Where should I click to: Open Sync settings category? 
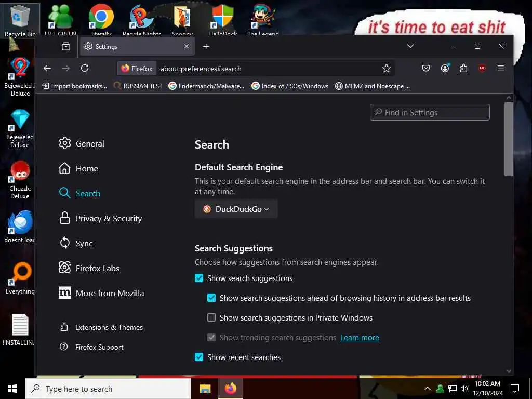76,243
